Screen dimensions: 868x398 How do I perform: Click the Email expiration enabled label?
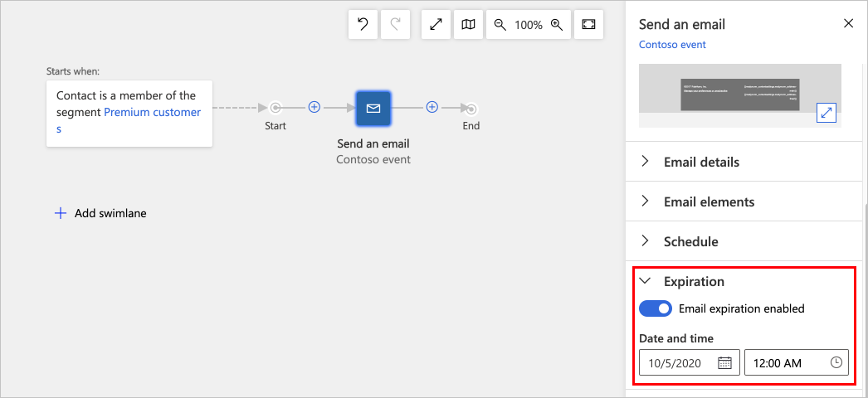pos(742,308)
